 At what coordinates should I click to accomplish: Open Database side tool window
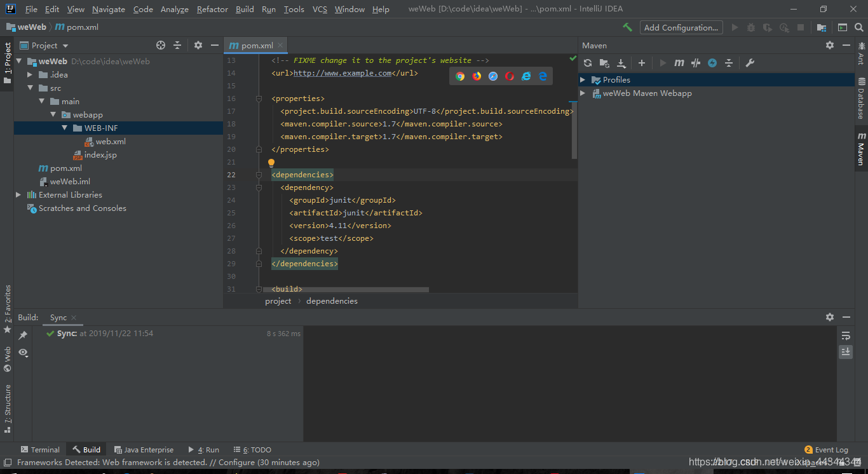coord(861,98)
